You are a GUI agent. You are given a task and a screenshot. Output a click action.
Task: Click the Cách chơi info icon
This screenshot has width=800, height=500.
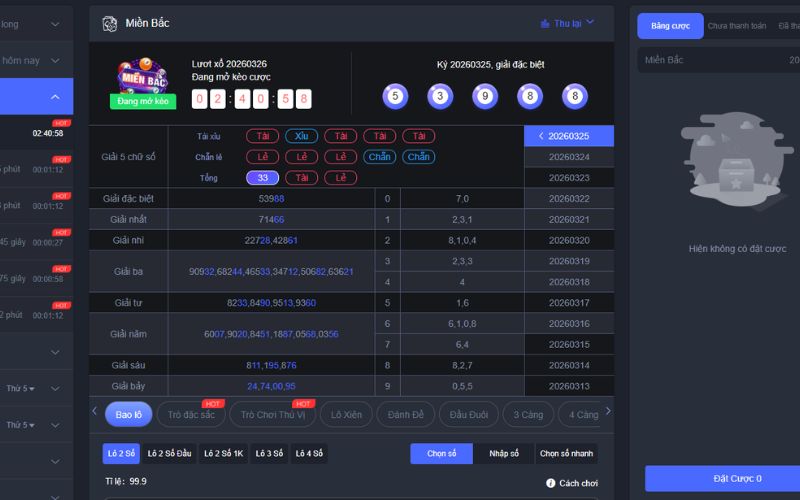pyautogui.click(x=551, y=482)
